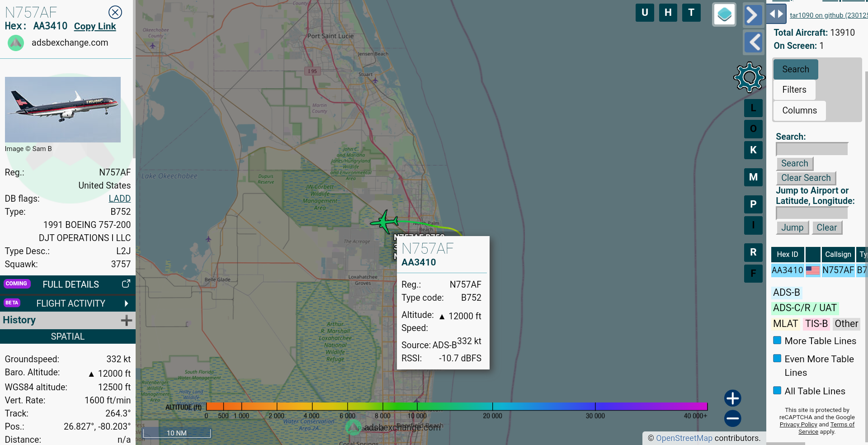This screenshot has width=868, height=445.
Task: Click the MLAT legend label
Action: (785, 324)
